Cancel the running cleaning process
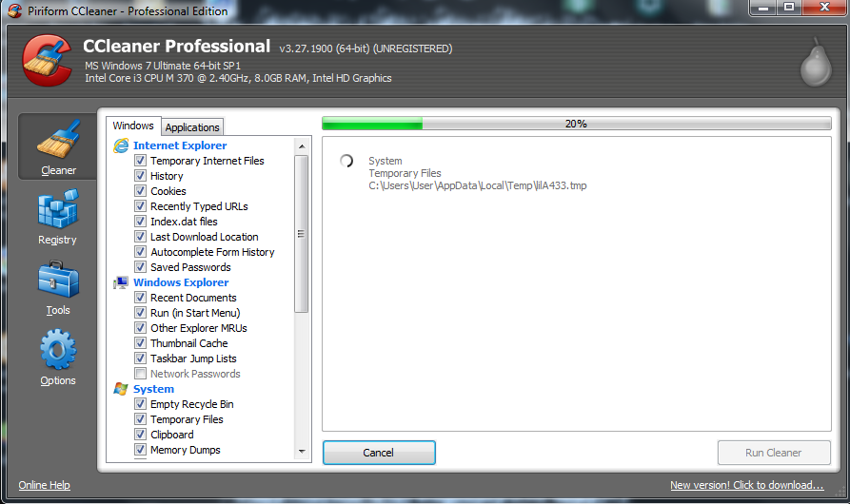Image resolution: width=850 pixels, height=504 pixels. pyautogui.click(x=379, y=453)
